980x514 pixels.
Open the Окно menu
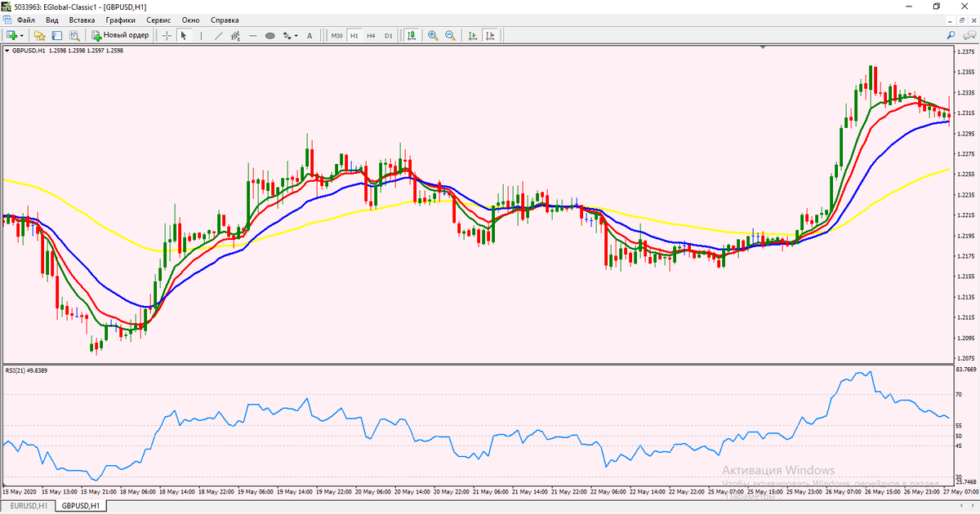coord(190,20)
